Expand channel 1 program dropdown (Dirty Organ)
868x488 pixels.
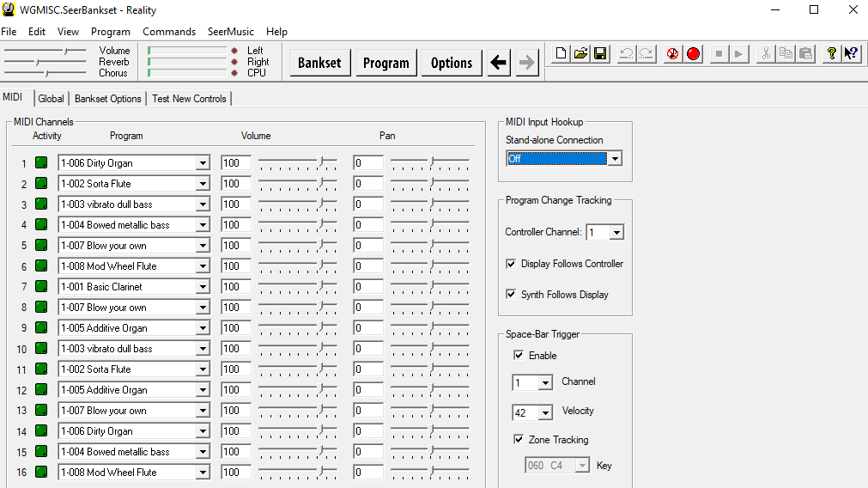click(x=202, y=163)
